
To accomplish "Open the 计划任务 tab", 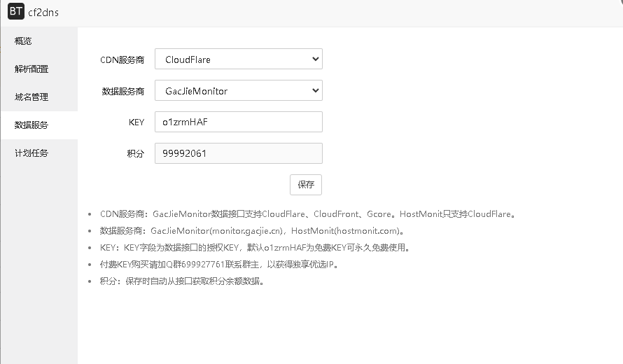I will click(x=32, y=153).
